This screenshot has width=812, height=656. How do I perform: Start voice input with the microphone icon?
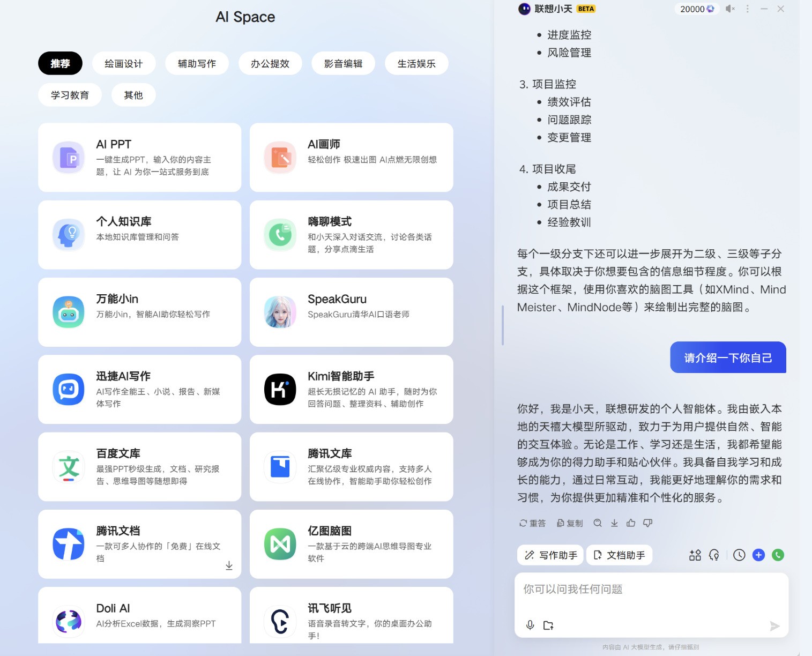point(530,625)
